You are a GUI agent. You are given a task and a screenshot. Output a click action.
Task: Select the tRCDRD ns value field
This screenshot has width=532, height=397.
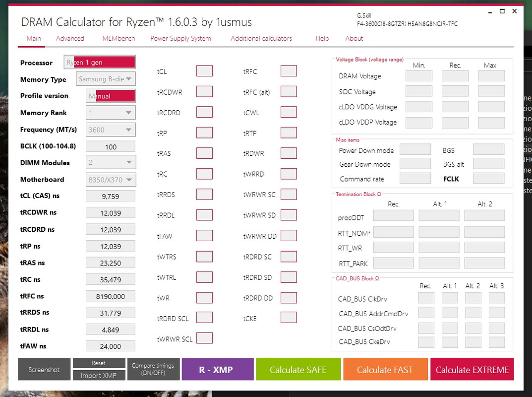pyautogui.click(x=111, y=230)
